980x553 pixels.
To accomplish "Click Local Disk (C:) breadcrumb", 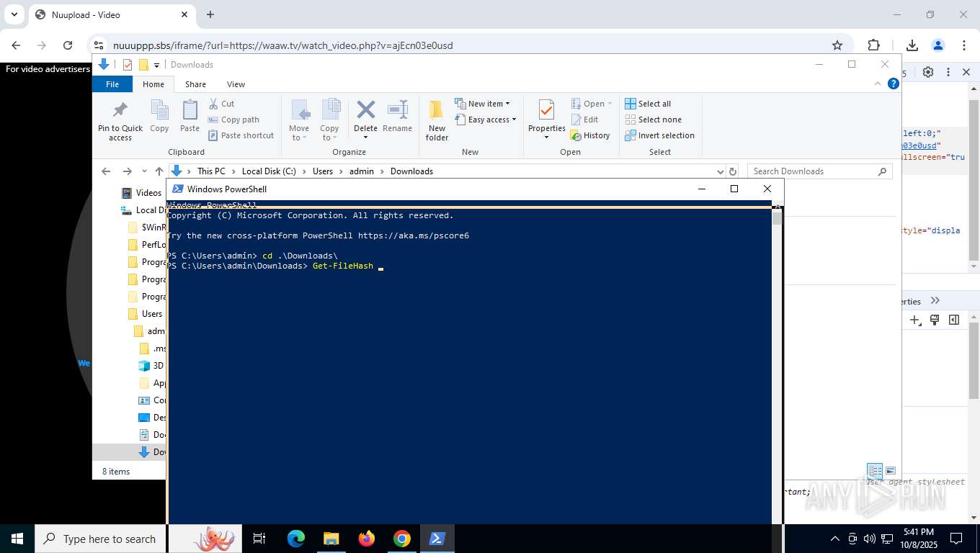I will pos(269,171).
